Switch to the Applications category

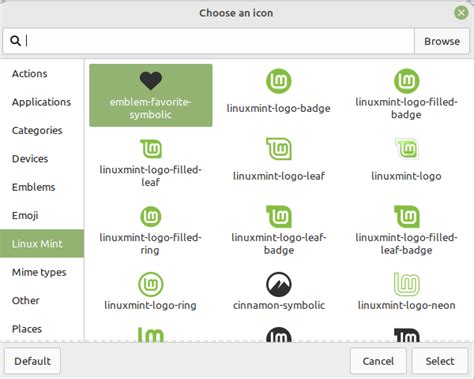(42, 102)
